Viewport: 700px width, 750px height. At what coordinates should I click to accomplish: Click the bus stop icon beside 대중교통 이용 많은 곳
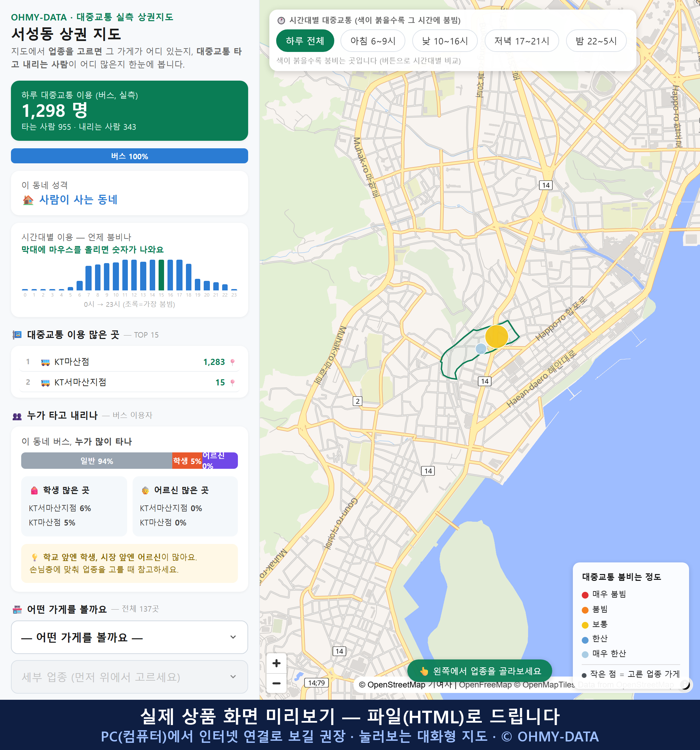point(17,335)
